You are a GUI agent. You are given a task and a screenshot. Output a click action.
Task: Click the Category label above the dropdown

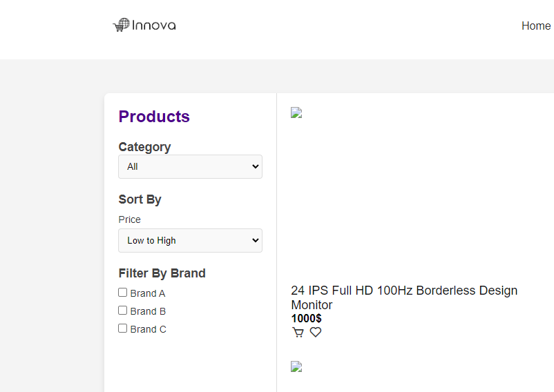[x=144, y=147]
